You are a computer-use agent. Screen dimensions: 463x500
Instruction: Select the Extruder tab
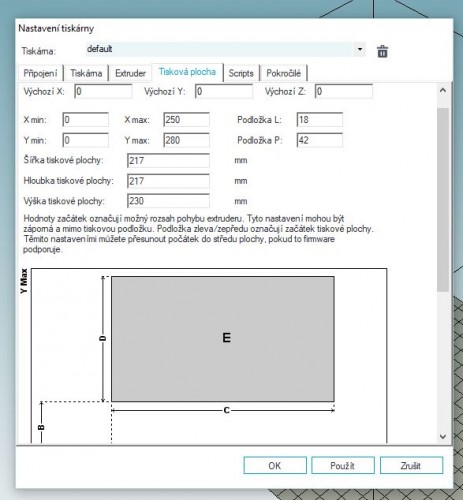pyautogui.click(x=130, y=73)
